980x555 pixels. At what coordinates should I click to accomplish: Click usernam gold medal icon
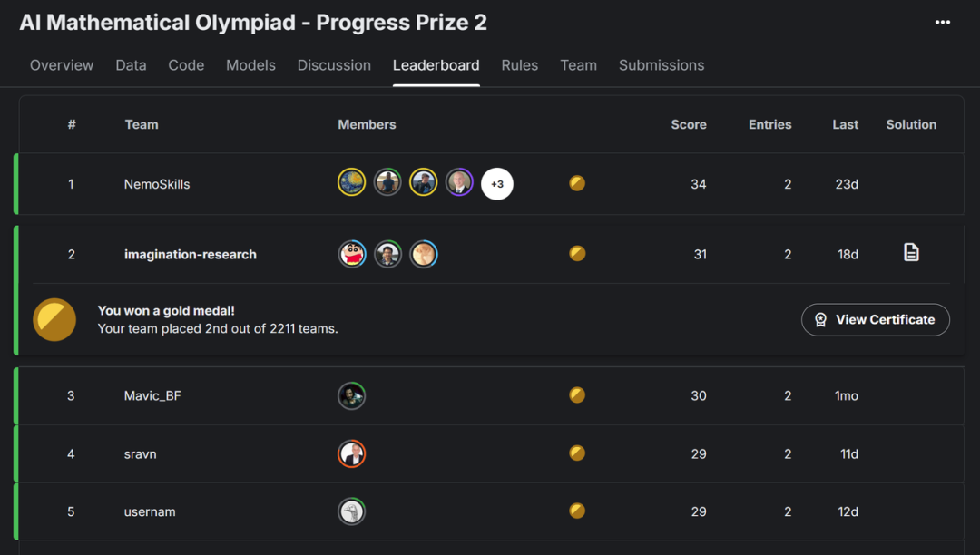point(577,511)
